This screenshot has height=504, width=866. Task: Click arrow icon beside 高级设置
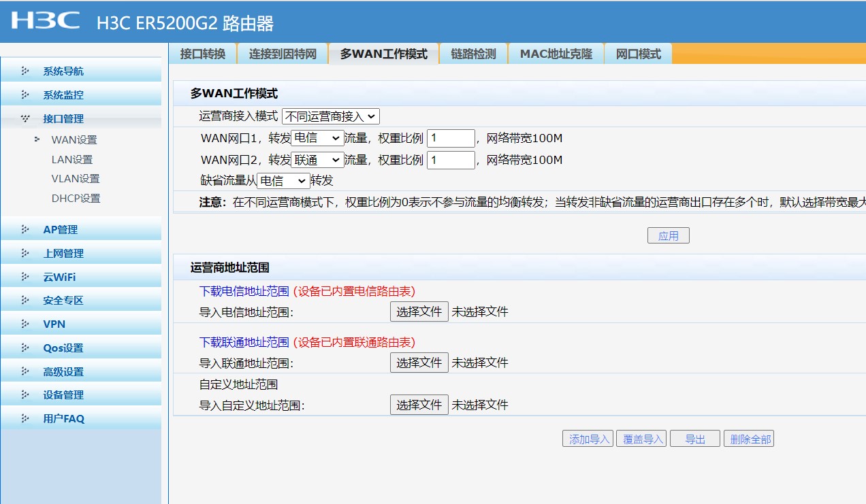click(x=26, y=371)
